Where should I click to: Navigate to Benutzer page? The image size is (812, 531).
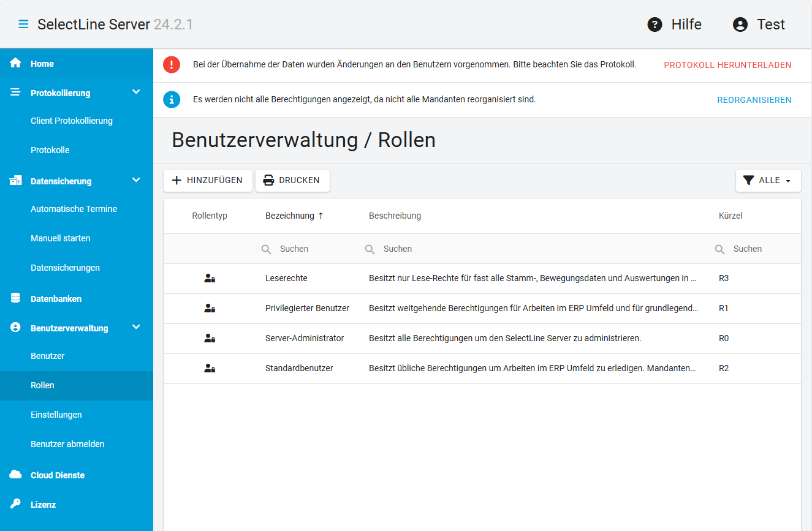click(x=48, y=356)
